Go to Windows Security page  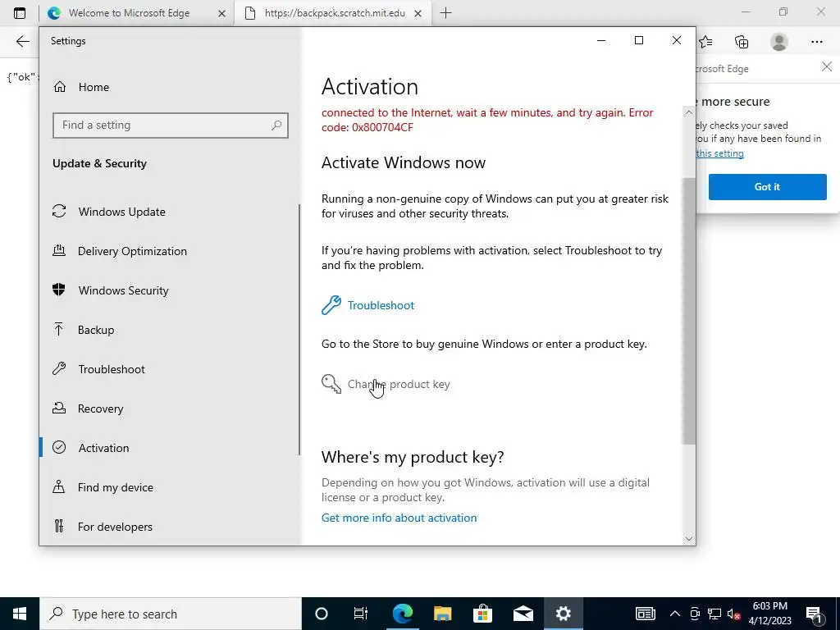pos(123,290)
